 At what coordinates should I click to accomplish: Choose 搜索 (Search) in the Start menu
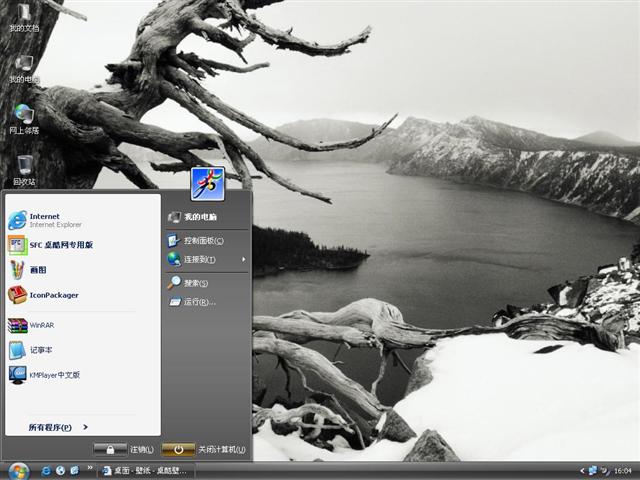[x=195, y=283]
